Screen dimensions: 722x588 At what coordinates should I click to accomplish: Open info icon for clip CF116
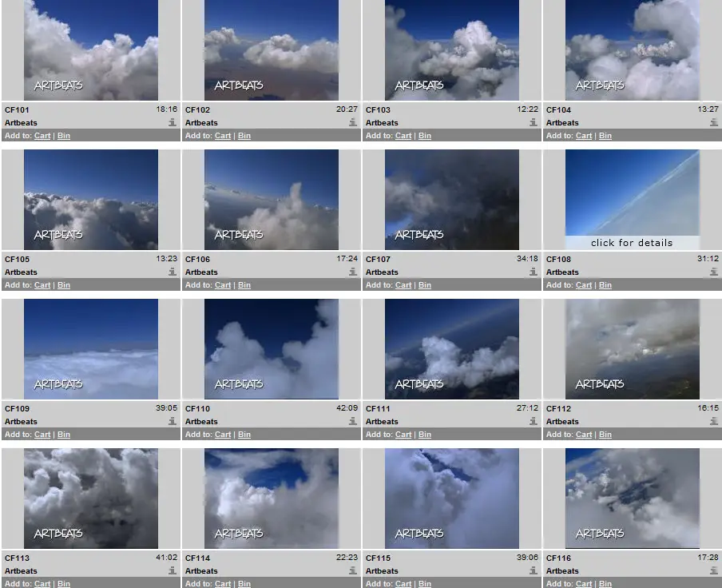click(714, 570)
